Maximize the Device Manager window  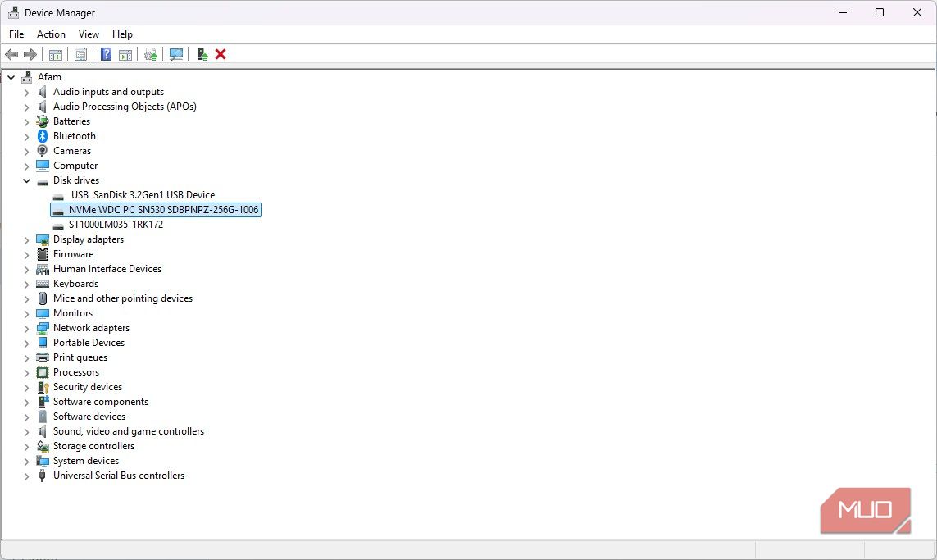coord(879,12)
